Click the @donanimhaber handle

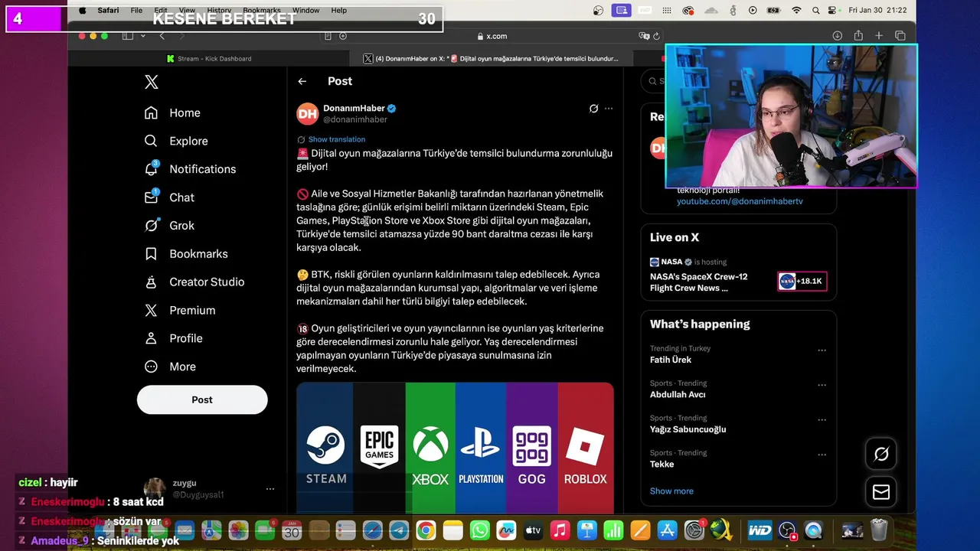pyautogui.click(x=355, y=119)
